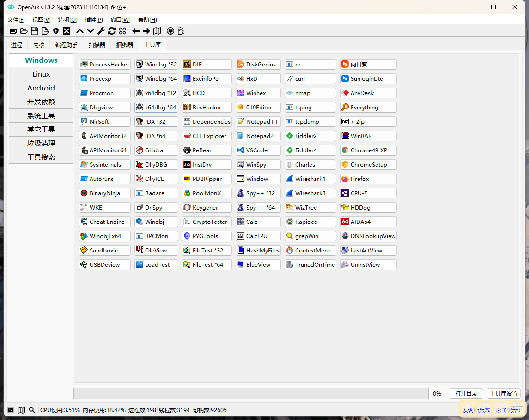529x420 pixels.
Task: Click the map book toolbar icon
Action: click(x=157, y=31)
